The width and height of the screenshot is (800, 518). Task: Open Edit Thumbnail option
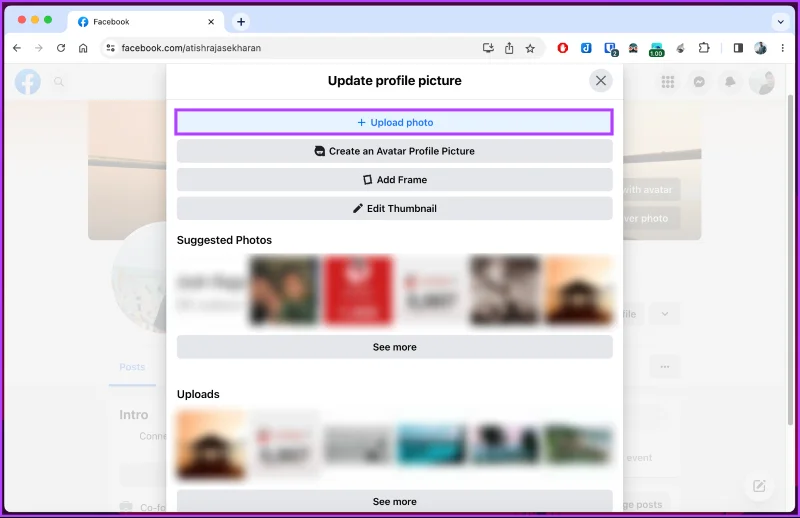point(394,208)
